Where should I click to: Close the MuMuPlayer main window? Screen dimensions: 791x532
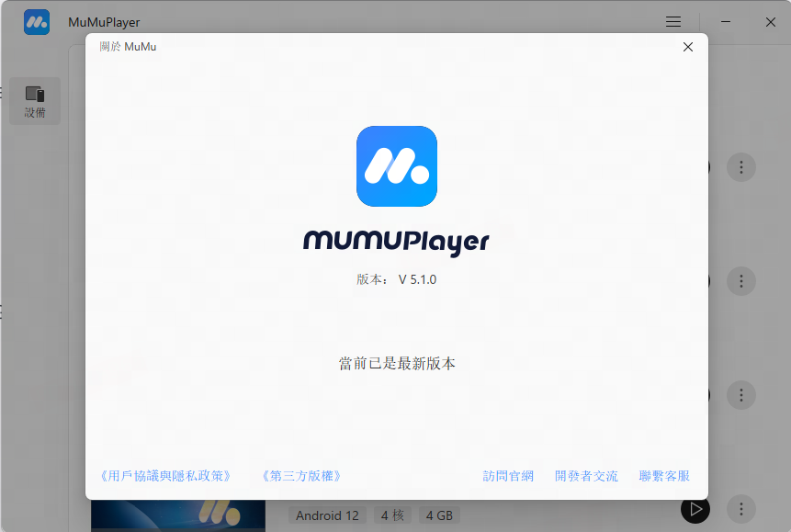coord(770,22)
